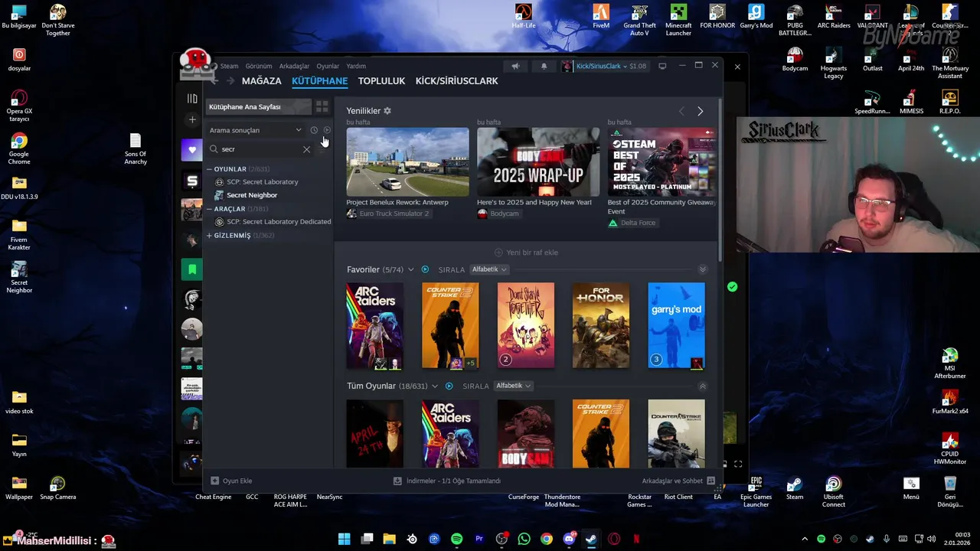Click Delta Force game tag
Image resolution: width=980 pixels, height=551 pixels.
point(634,223)
